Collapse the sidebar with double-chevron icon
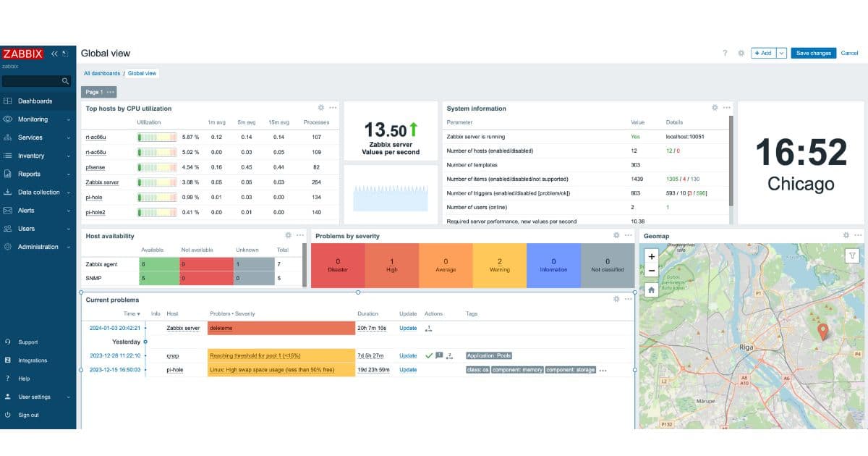868x456 pixels. click(54, 54)
